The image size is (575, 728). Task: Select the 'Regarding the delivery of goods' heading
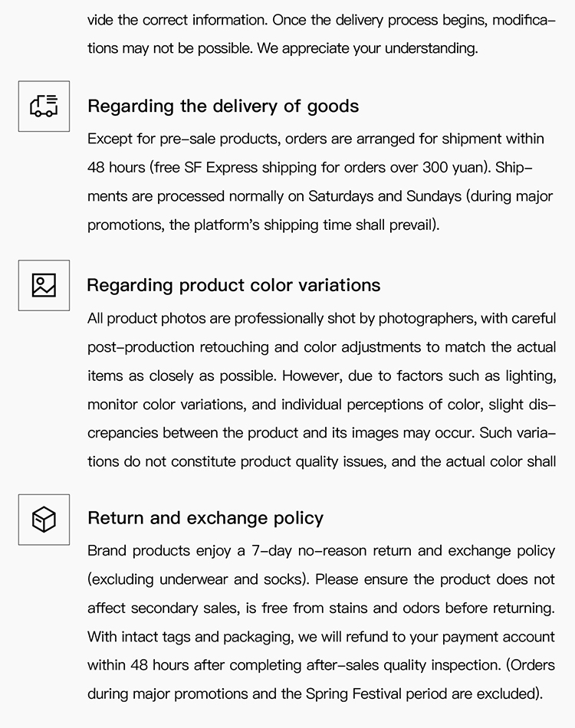(223, 106)
